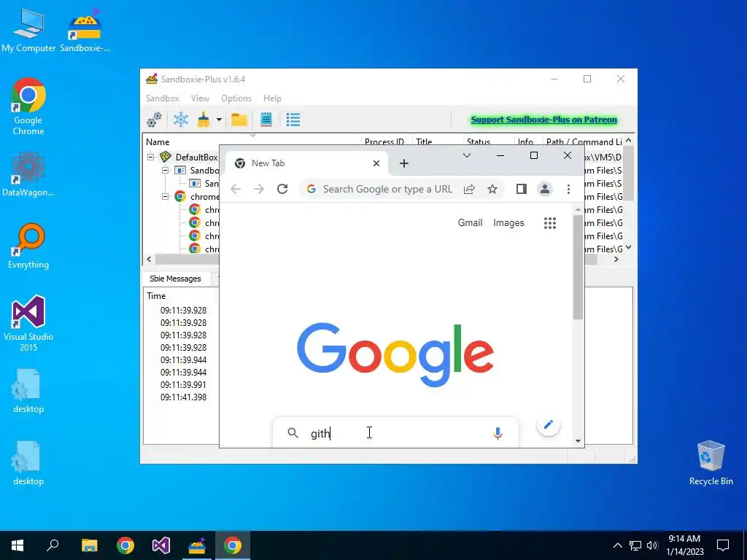Open Chrome tab search chevron

click(x=467, y=155)
